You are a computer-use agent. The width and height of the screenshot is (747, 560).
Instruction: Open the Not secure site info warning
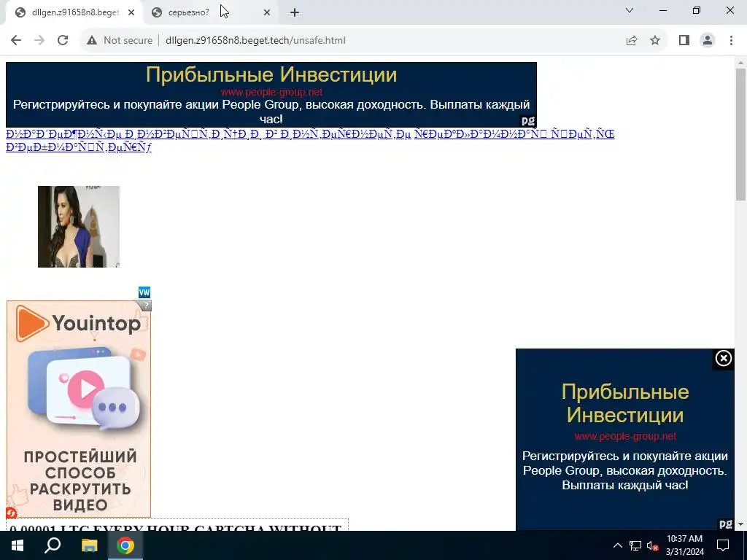click(x=120, y=41)
